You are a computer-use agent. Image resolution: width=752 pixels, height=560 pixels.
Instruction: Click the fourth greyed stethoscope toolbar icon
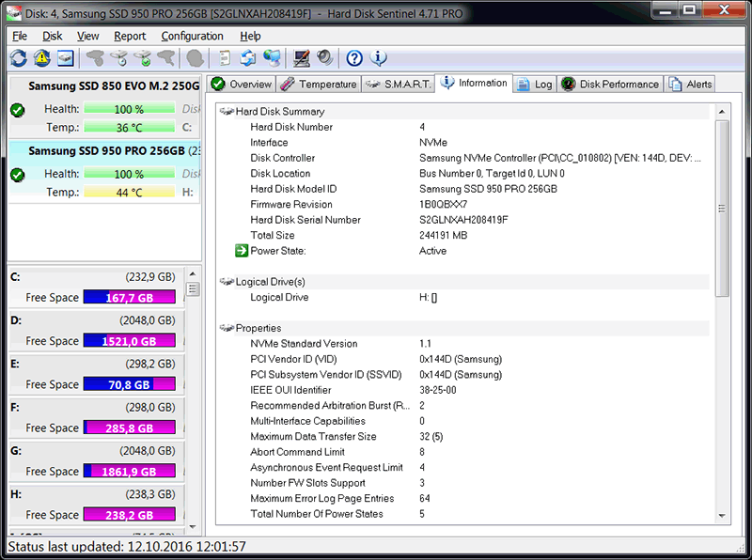tap(166, 58)
